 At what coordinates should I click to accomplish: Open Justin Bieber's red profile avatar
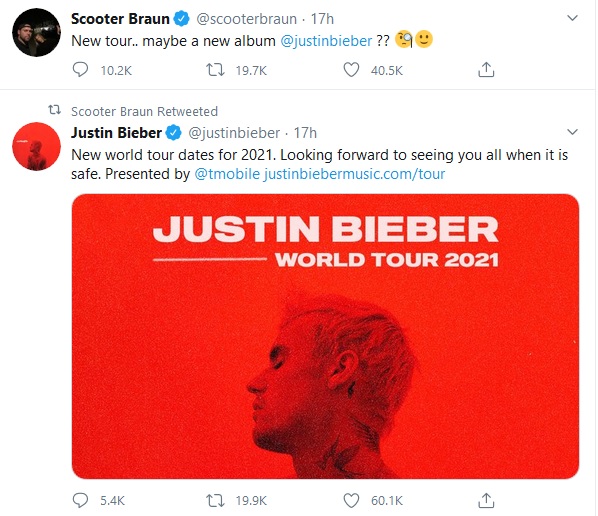(x=36, y=146)
